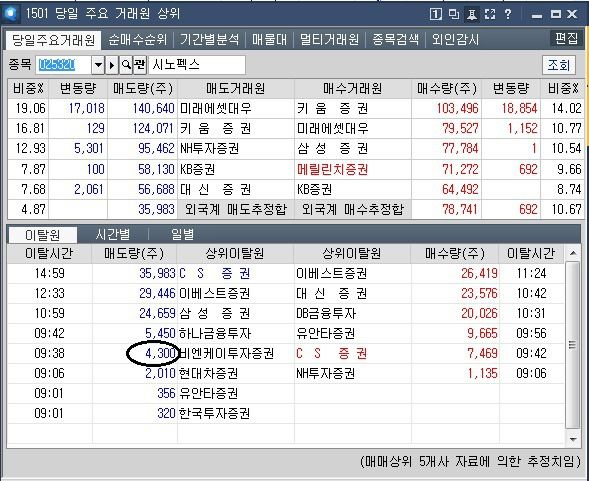This screenshot has width=589, height=481.
Task: Open the 종목검색 tab
Action: click(395, 40)
